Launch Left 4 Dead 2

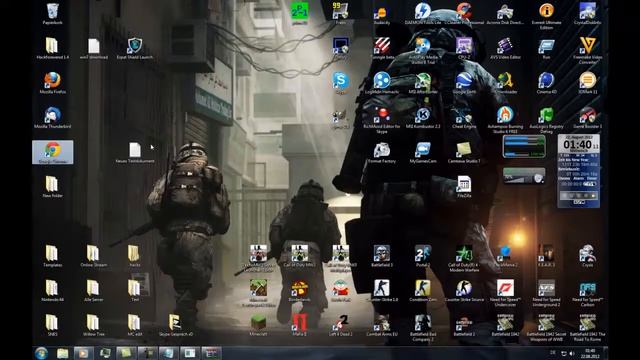(x=340, y=325)
